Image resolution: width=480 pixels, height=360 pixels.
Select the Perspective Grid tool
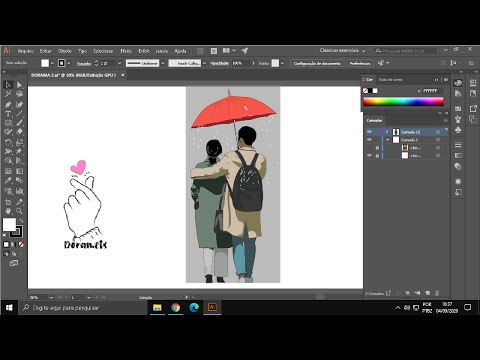tap(19, 161)
